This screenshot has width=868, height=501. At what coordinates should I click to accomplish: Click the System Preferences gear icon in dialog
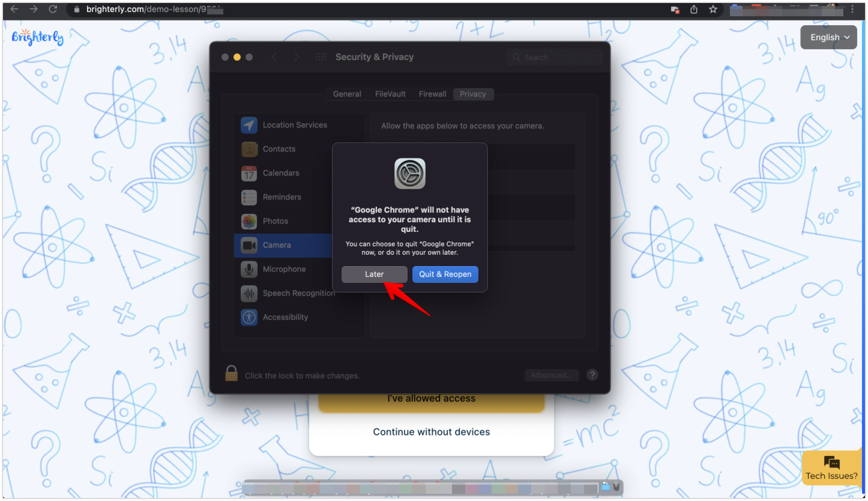pyautogui.click(x=410, y=174)
